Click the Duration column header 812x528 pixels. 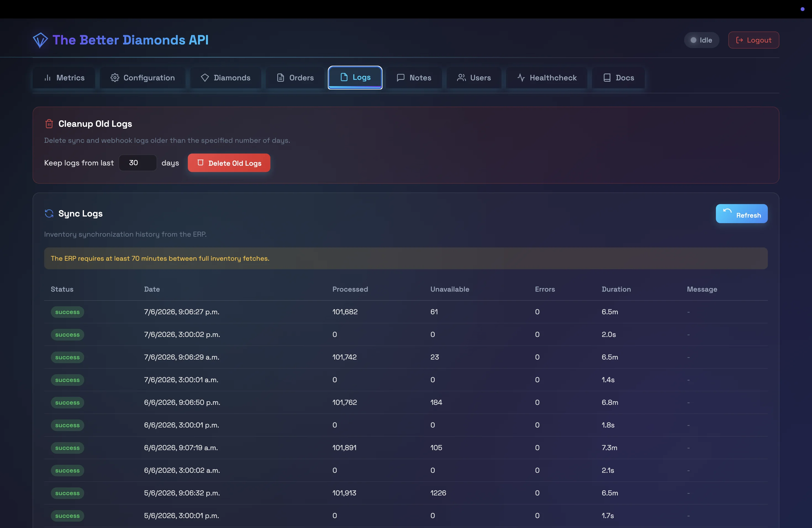pos(616,289)
